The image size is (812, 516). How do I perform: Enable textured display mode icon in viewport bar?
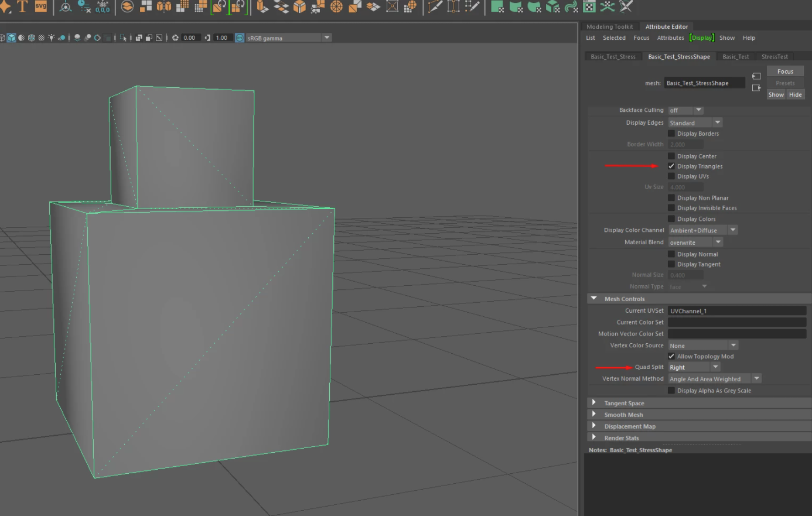tap(40, 37)
